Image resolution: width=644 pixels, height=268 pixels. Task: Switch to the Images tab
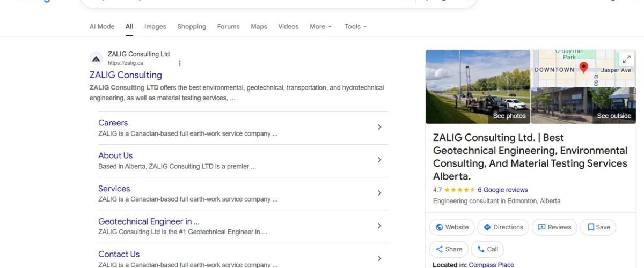tap(155, 27)
